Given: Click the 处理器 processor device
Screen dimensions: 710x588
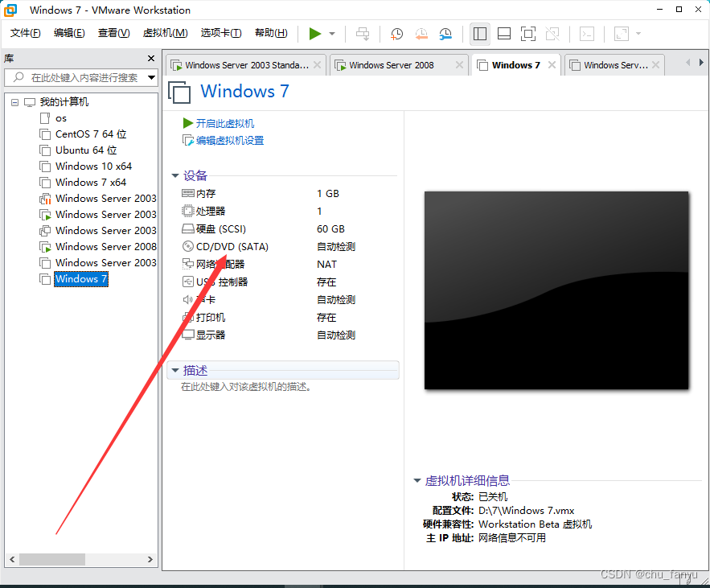Looking at the screenshot, I should 211,211.
